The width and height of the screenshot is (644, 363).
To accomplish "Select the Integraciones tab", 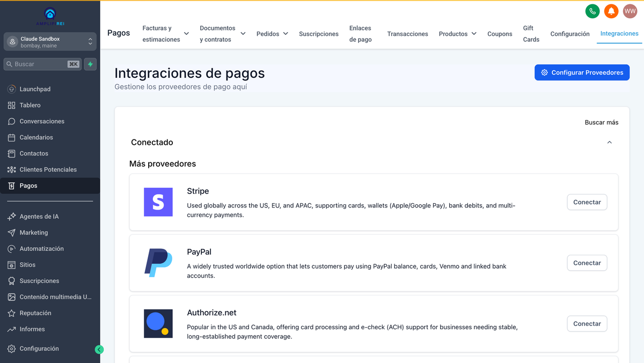I will click(x=619, y=34).
